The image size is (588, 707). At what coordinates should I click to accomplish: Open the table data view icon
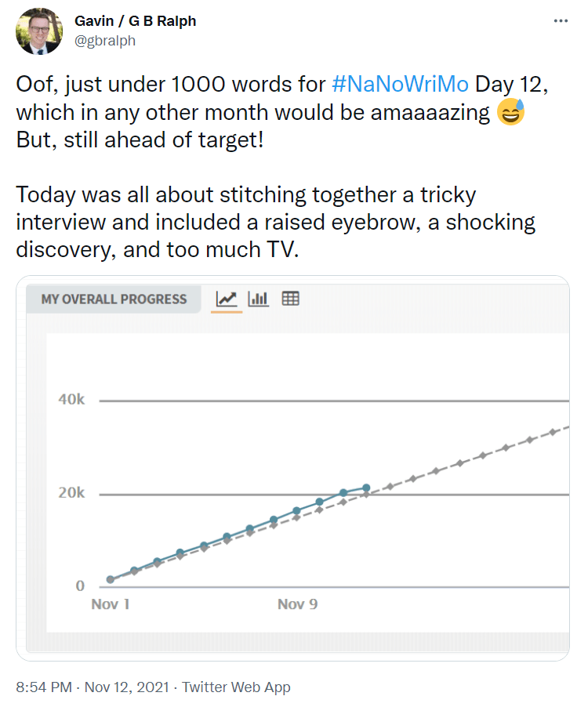tap(291, 299)
